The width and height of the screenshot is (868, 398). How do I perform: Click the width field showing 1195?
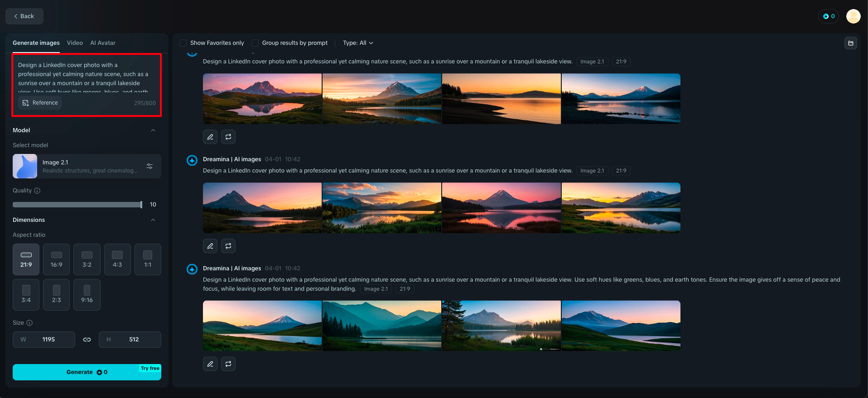point(44,340)
